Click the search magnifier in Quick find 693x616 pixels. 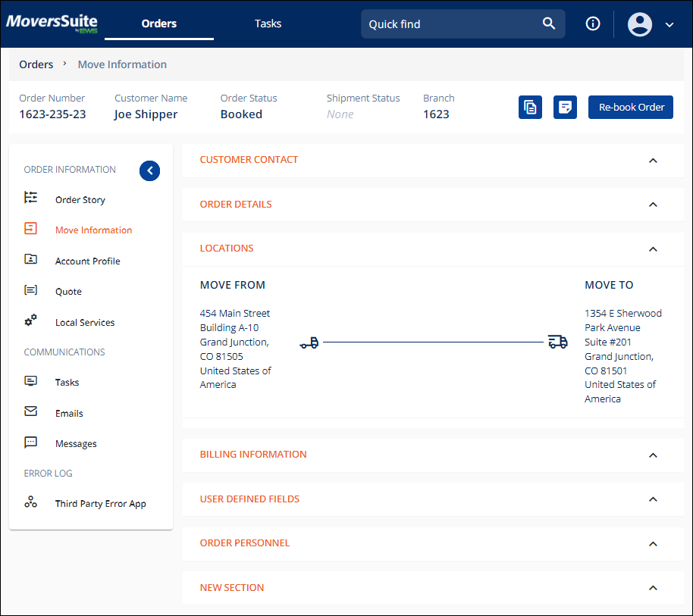click(549, 23)
